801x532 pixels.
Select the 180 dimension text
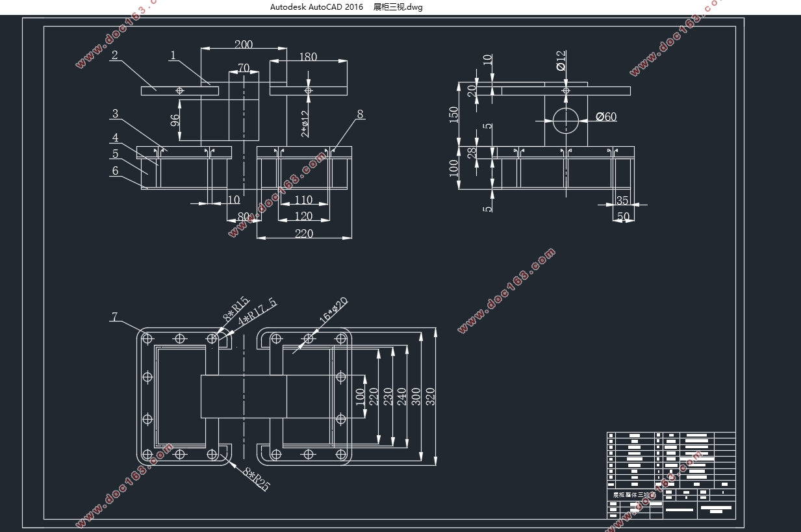[x=308, y=57]
